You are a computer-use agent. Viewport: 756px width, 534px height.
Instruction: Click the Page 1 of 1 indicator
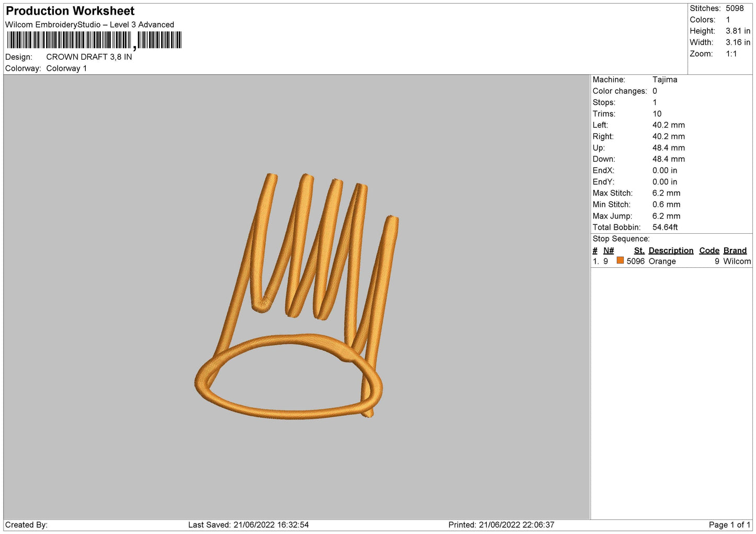tap(729, 525)
